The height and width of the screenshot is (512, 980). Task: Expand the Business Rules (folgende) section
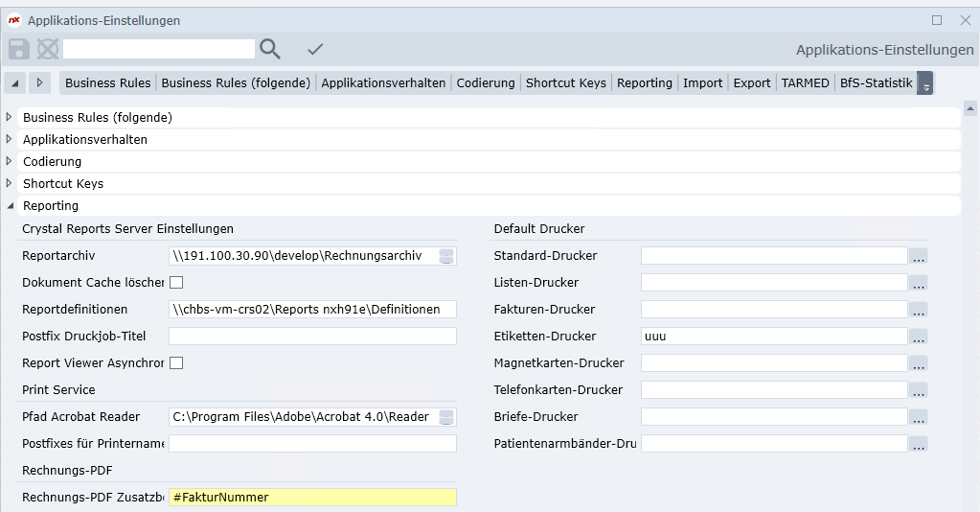(10, 118)
